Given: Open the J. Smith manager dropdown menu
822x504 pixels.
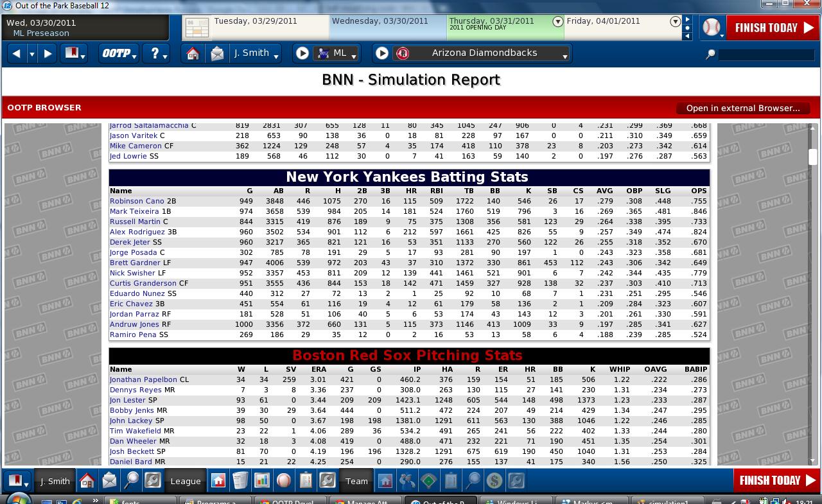Looking at the screenshot, I should click(256, 53).
